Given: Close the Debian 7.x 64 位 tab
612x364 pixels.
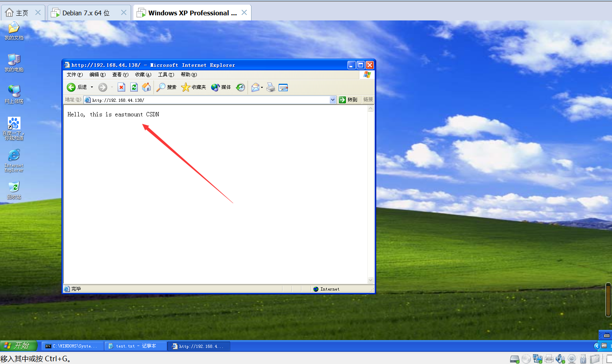Looking at the screenshot, I should click(x=124, y=13).
